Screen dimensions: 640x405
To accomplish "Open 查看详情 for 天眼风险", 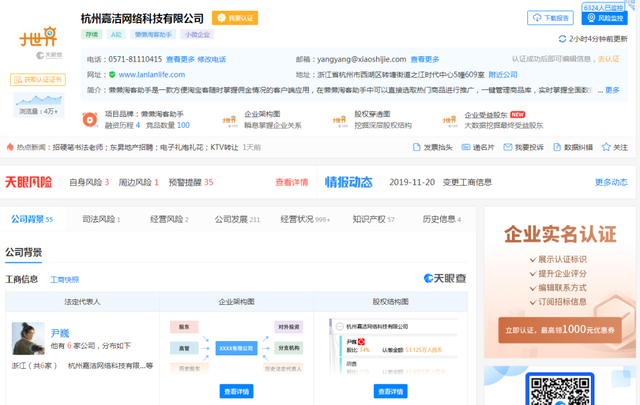I will 291,182.
